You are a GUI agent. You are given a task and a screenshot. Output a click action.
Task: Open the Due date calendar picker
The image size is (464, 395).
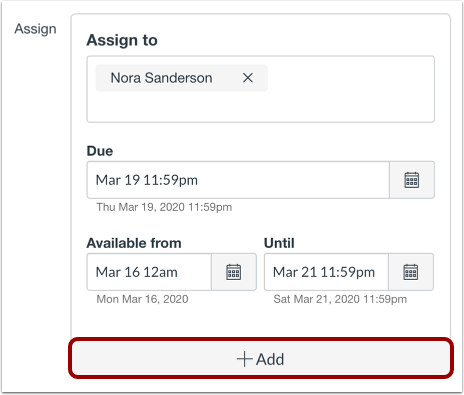click(x=412, y=180)
